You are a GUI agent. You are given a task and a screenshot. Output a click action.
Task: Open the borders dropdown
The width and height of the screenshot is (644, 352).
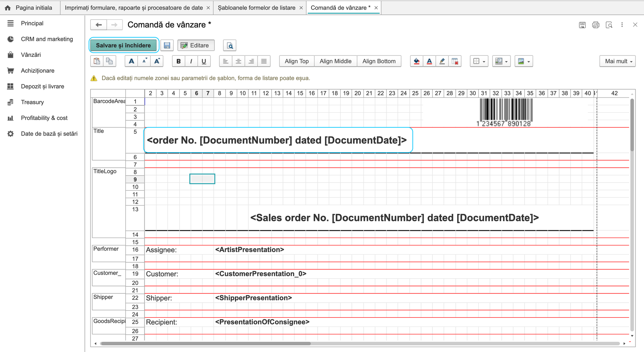click(479, 61)
